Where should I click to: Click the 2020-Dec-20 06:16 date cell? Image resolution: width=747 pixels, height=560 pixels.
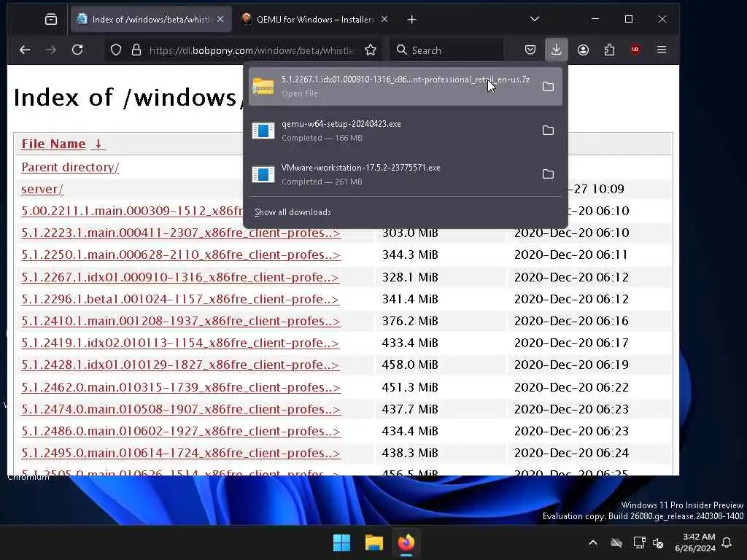click(x=571, y=321)
